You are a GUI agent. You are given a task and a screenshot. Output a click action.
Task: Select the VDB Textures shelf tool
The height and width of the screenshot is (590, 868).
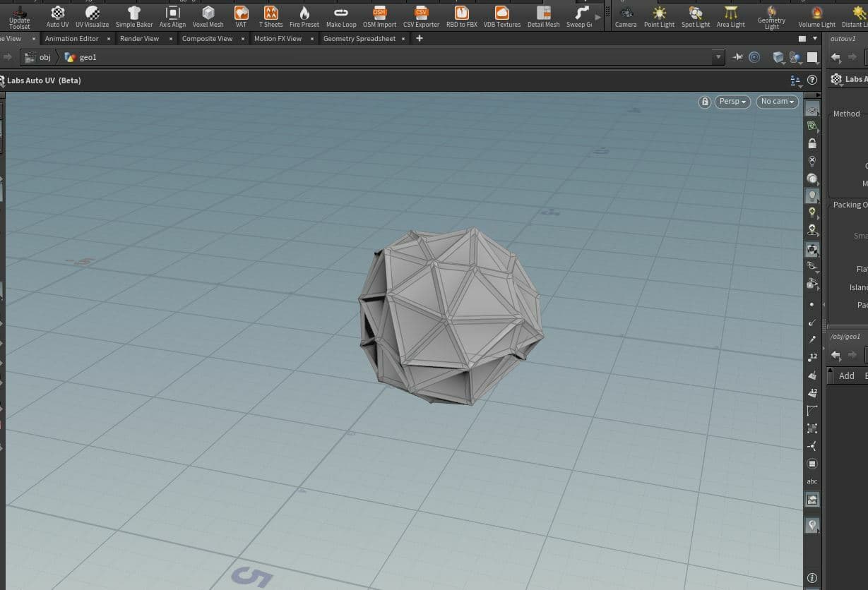click(x=501, y=17)
